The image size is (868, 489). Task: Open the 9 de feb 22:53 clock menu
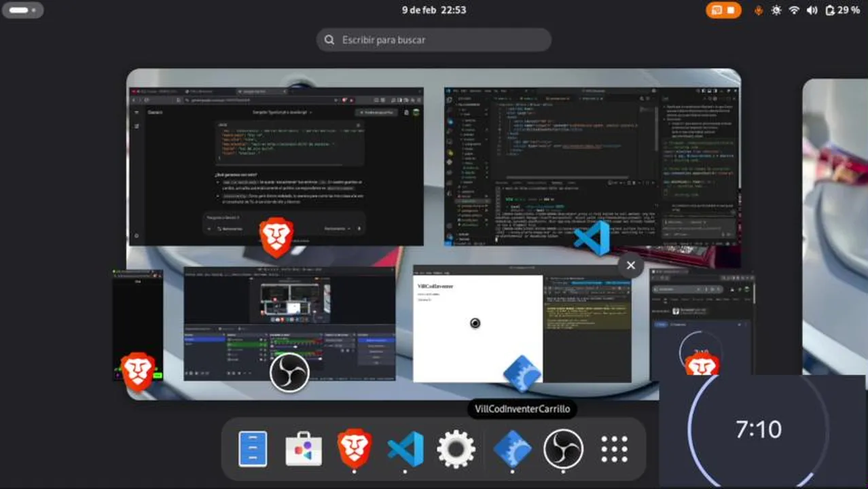pyautogui.click(x=433, y=10)
